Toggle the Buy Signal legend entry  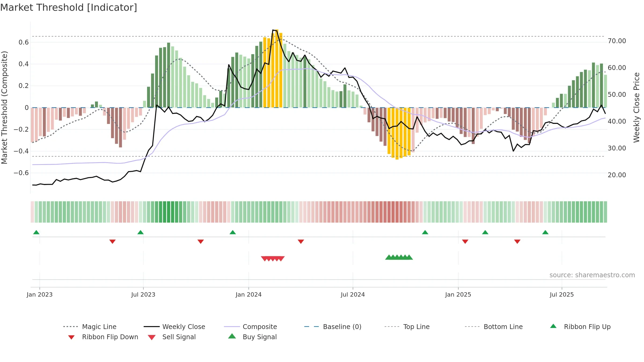[252, 337]
